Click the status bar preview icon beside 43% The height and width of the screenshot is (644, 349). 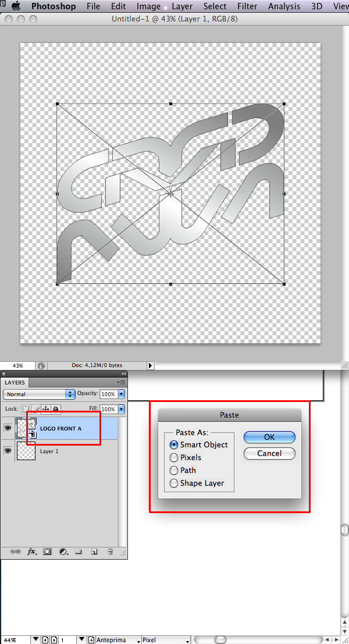click(x=41, y=365)
